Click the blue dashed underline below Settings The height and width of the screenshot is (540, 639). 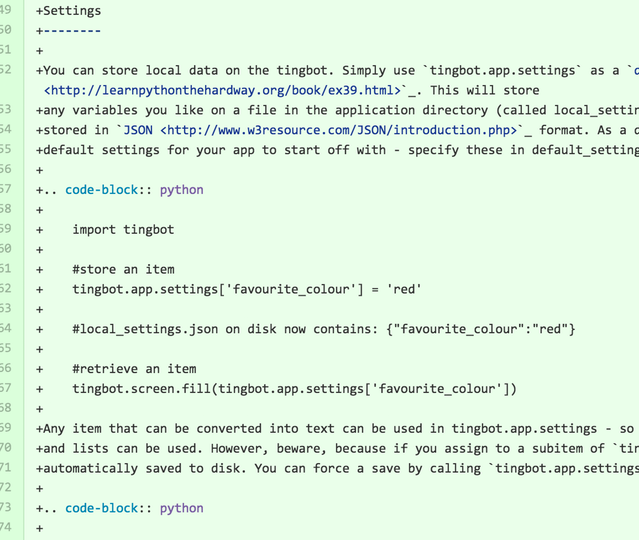[x=72, y=31]
